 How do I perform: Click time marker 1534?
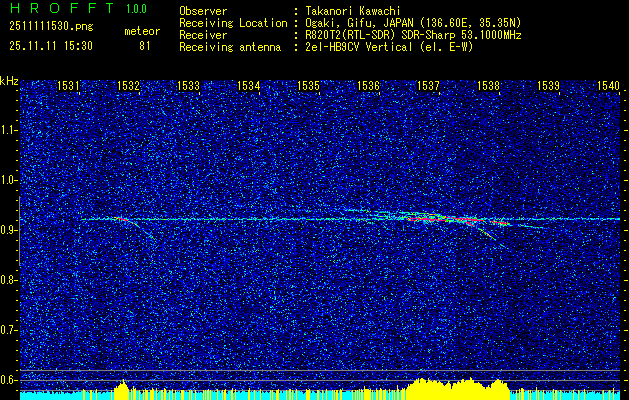248,85
